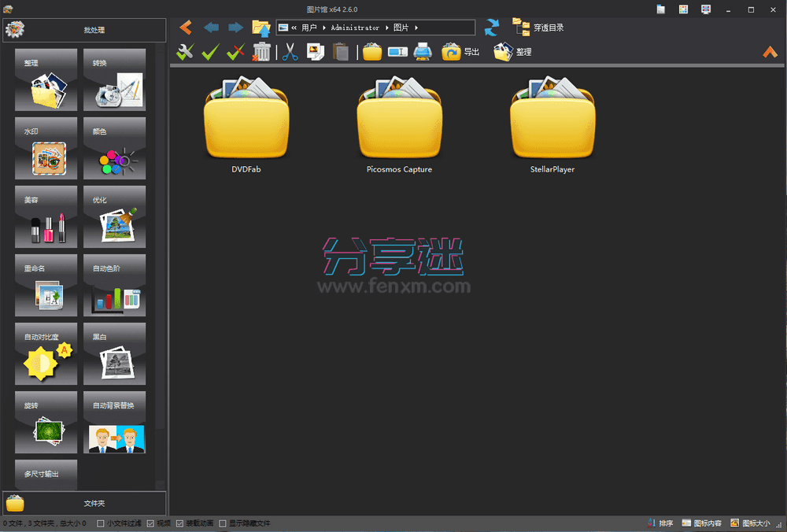The width and height of the screenshot is (787, 532).
Task: Select the Black and White (黑白) tool
Action: click(x=114, y=354)
